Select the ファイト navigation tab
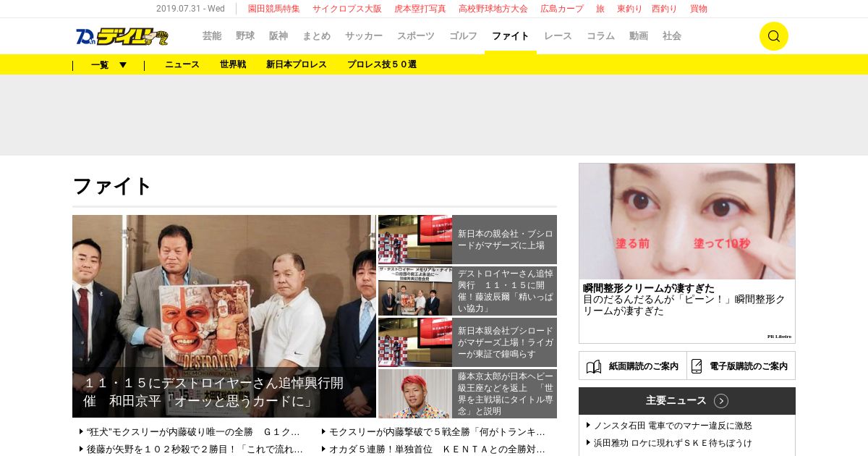The image size is (868, 456). [x=511, y=36]
